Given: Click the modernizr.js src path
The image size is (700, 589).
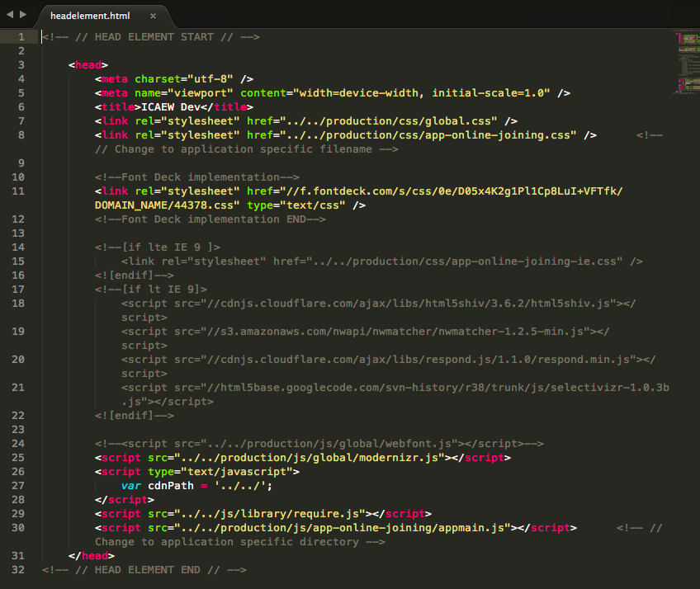Looking at the screenshot, I should pyautogui.click(x=310, y=458).
